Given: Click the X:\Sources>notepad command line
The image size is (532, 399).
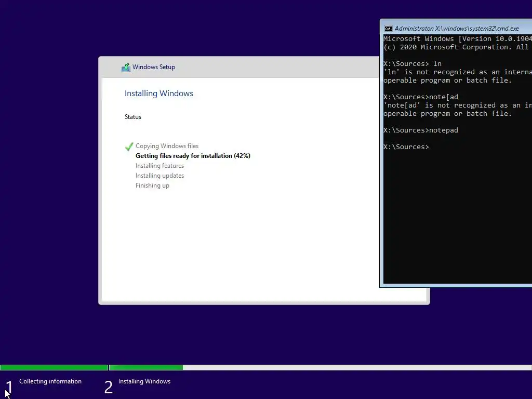Looking at the screenshot, I should tap(421, 130).
